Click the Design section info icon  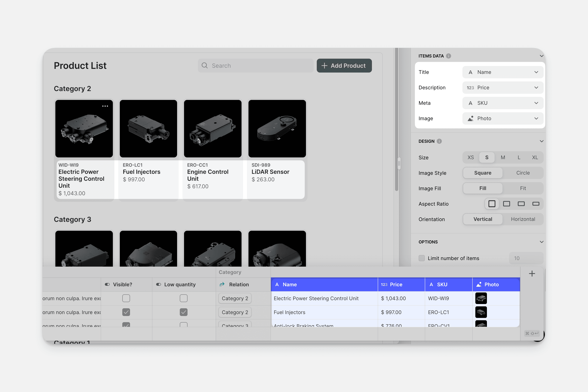click(439, 141)
